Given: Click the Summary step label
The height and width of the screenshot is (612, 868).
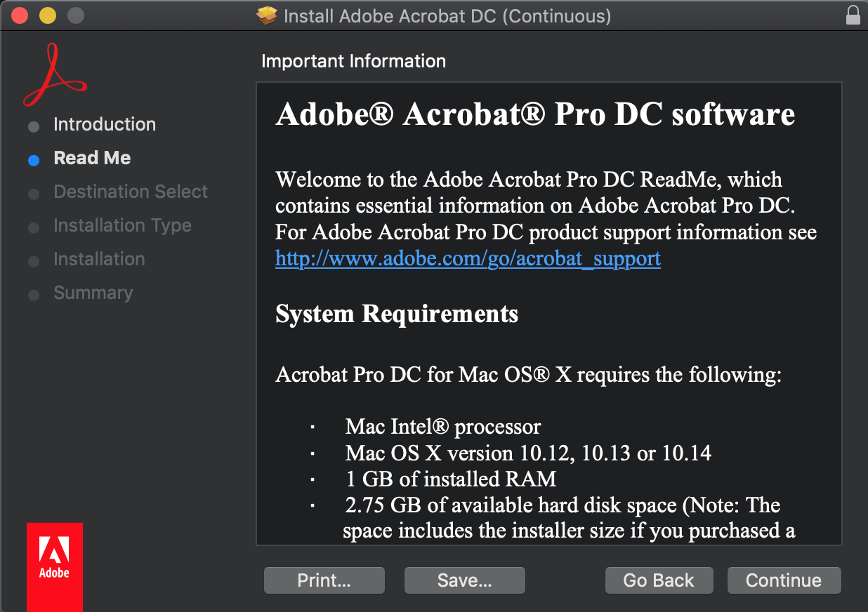Looking at the screenshot, I should pyautogui.click(x=93, y=293).
